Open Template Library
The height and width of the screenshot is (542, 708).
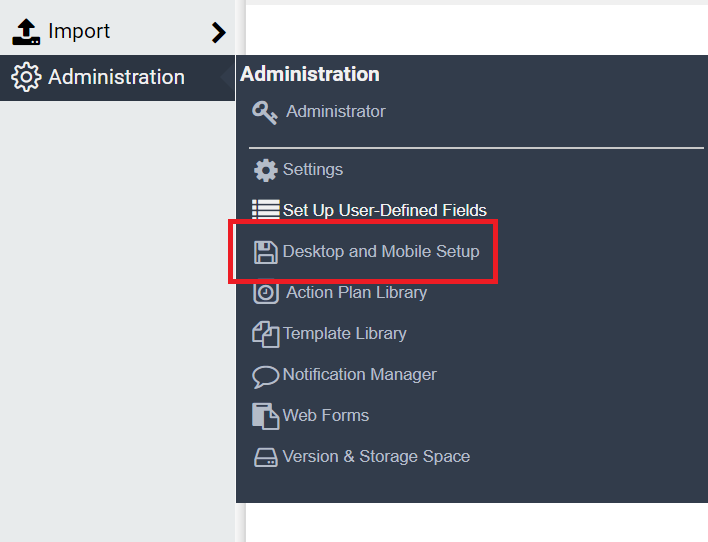345,333
